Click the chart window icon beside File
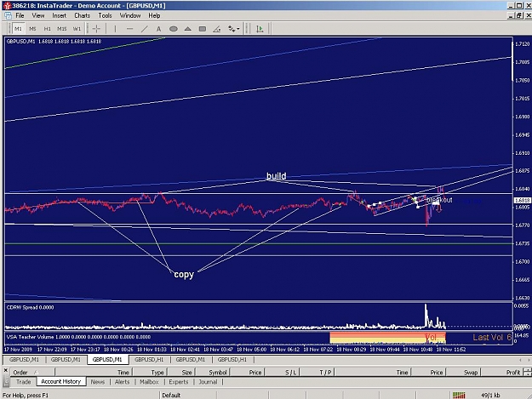This screenshot has height=399, width=532. click(x=9, y=15)
